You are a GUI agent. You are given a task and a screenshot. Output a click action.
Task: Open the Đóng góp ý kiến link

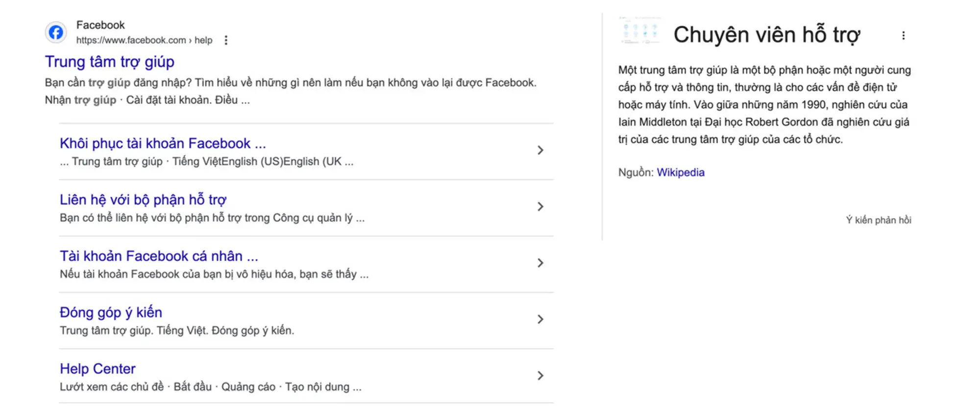pyautogui.click(x=111, y=312)
